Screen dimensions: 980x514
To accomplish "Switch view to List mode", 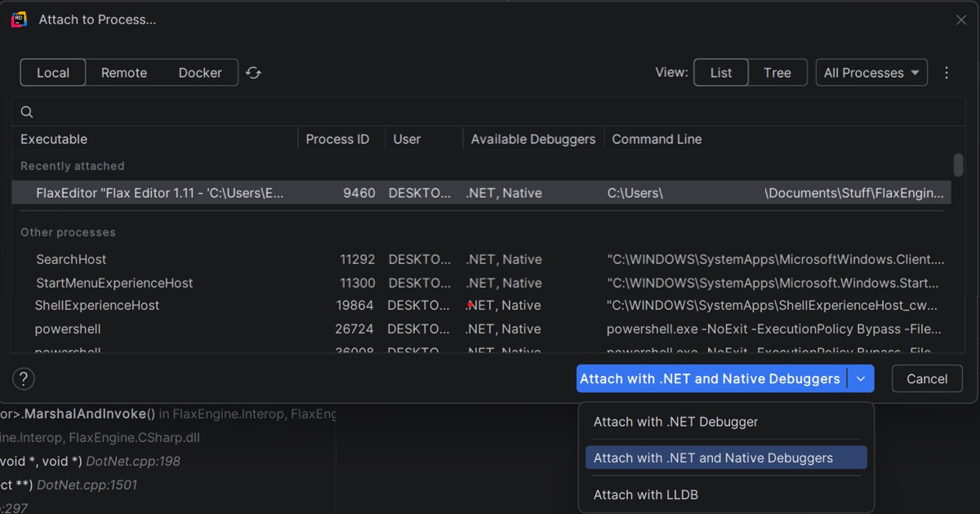I will tap(721, 73).
